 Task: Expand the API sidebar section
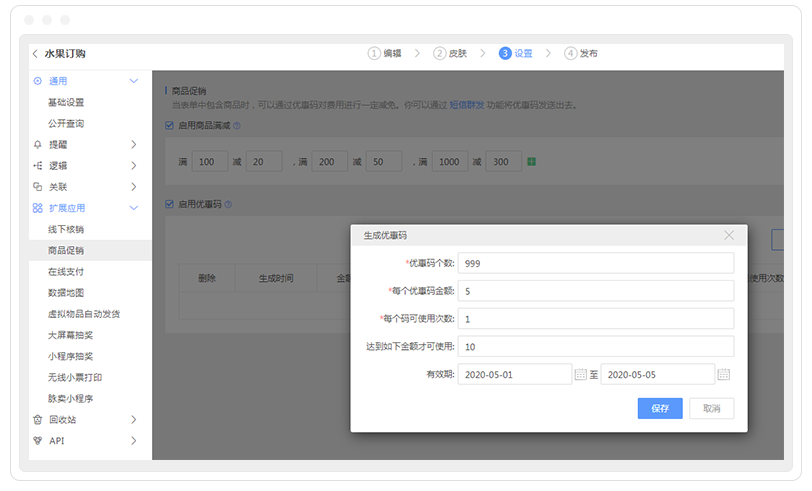pos(134,440)
